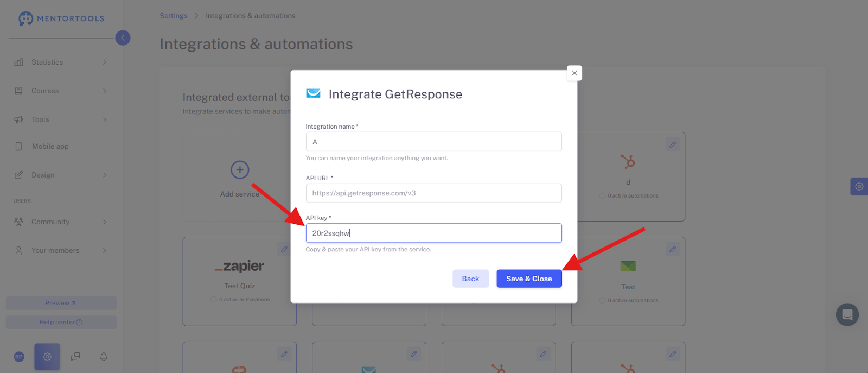Toggle active automations for HubSpot 'd' card
The image size is (868, 373).
pos(602,195)
